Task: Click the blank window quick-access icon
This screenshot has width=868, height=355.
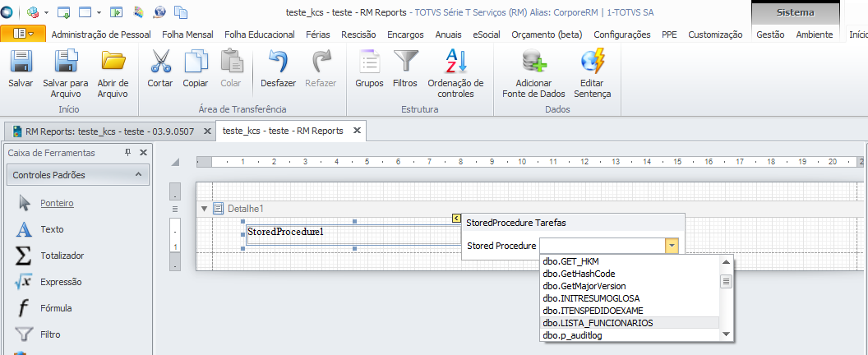Action: click(x=85, y=12)
